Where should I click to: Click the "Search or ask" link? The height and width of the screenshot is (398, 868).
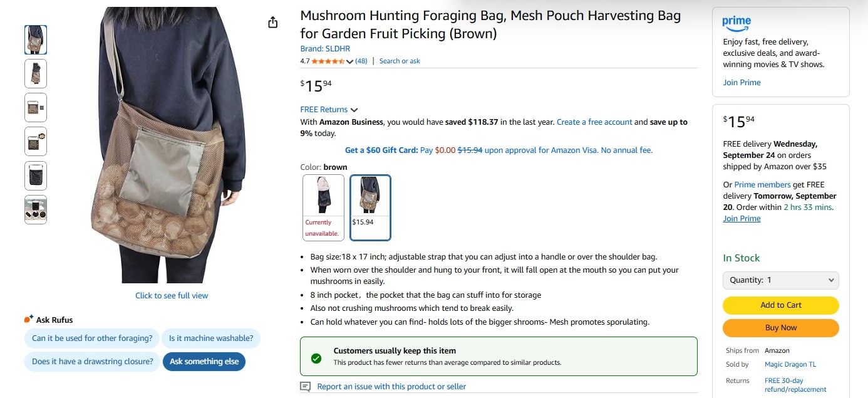pos(400,61)
